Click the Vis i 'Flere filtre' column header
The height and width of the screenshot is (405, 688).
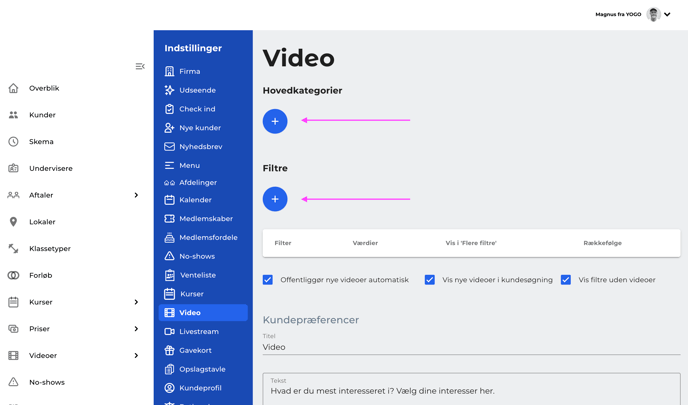tap(471, 243)
